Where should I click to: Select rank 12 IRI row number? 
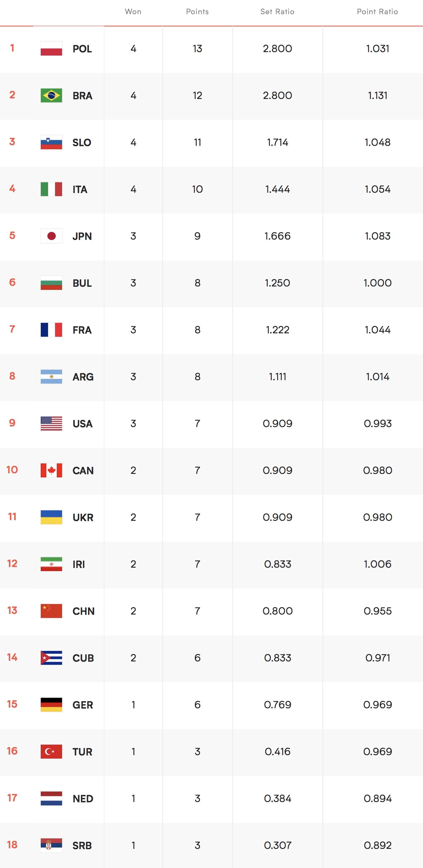(12, 563)
